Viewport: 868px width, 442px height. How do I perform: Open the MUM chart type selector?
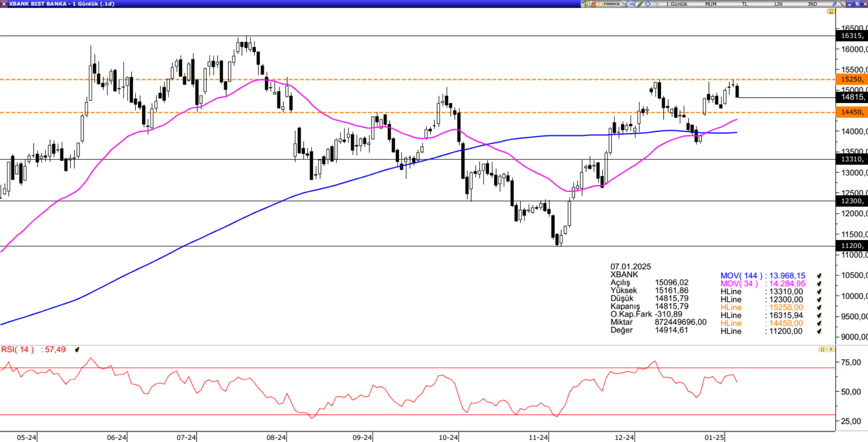coord(710,4)
